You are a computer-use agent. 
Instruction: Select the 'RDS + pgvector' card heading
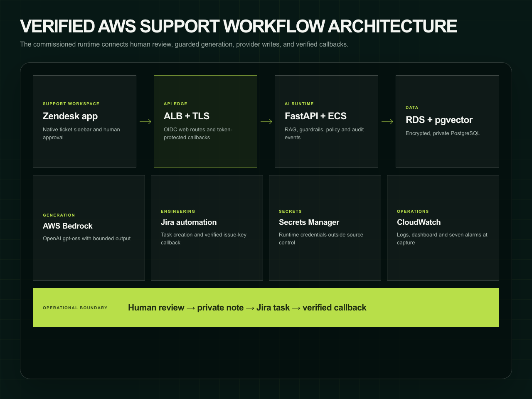(x=439, y=120)
